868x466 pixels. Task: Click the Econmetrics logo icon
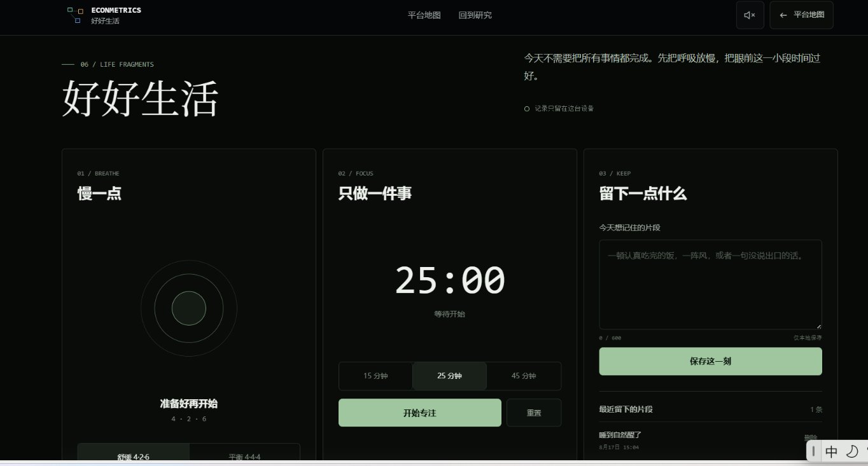tap(75, 15)
